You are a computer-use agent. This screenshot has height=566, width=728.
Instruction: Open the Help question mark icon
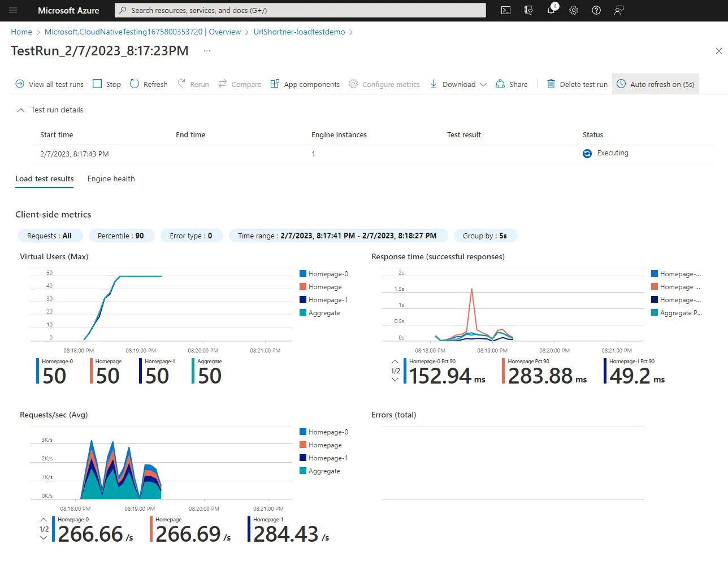point(596,10)
